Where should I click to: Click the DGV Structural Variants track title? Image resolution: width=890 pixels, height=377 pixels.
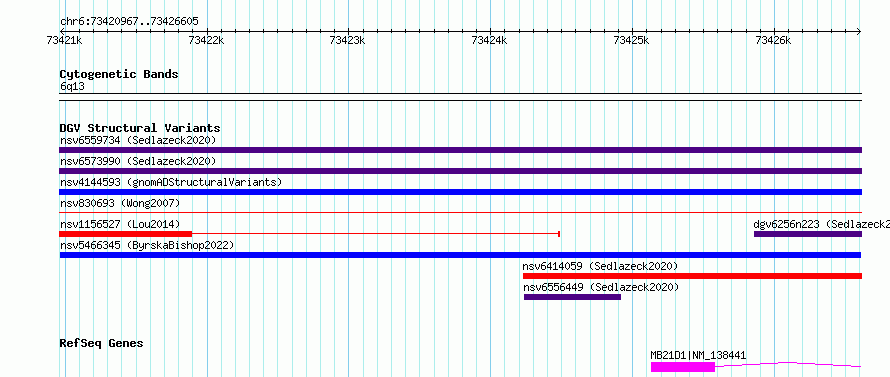(140, 128)
